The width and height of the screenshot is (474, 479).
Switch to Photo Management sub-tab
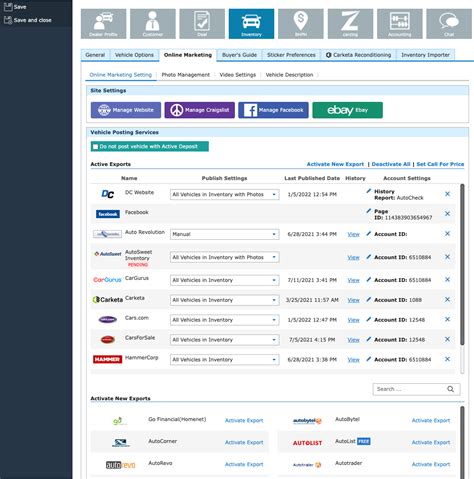coord(186,75)
